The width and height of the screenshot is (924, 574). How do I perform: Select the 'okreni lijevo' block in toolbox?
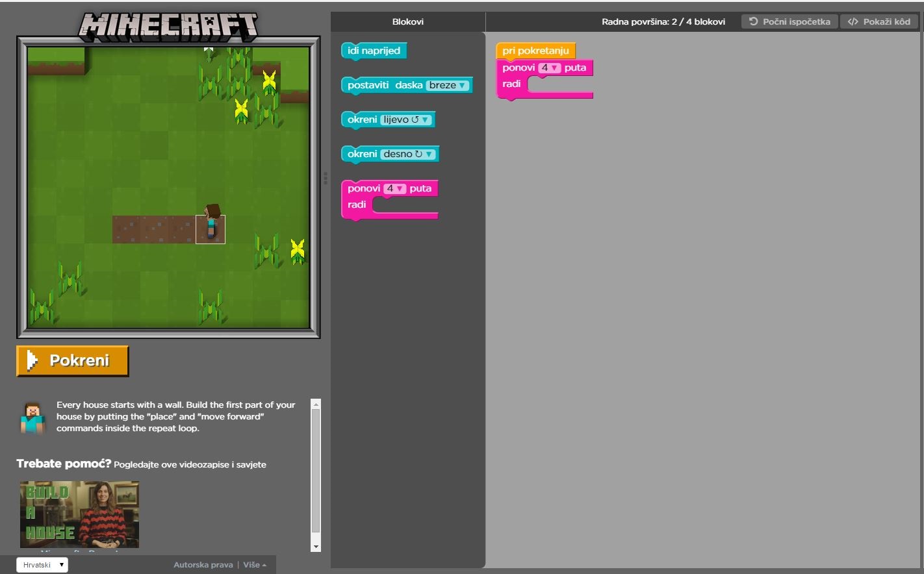tap(388, 120)
